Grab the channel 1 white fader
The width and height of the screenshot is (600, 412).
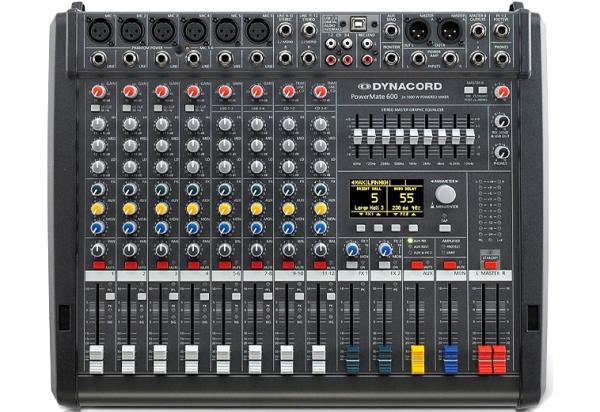(96, 360)
